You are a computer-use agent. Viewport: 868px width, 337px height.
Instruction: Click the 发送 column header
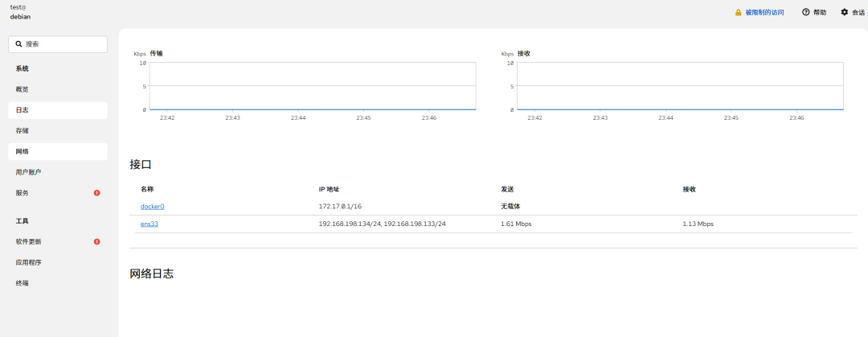(x=507, y=189)
